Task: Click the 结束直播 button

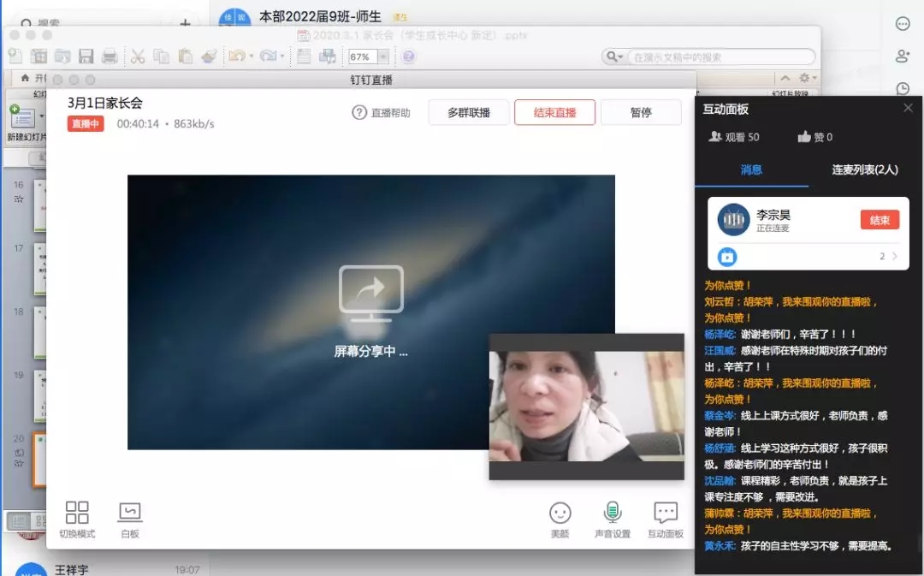Action: 554,113
